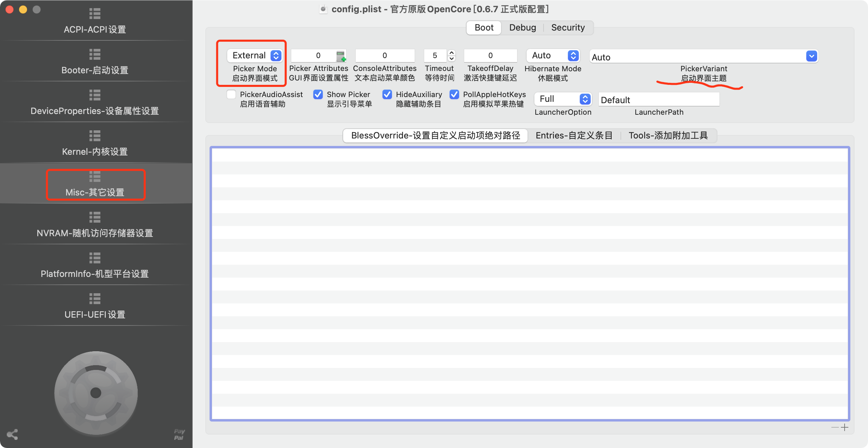Uncheck the HideAuxiliary checkbox
The height and width of the screenshot is (448, 868).
387,94
